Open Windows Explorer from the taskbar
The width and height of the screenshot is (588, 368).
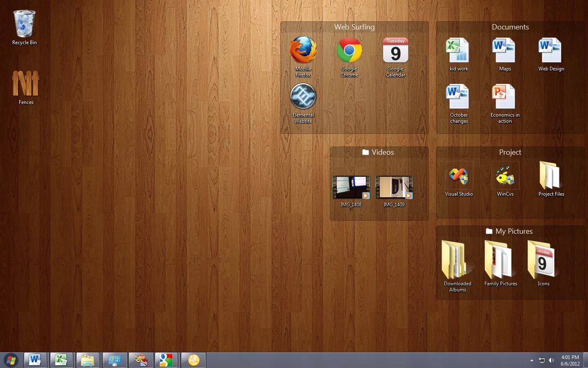pyautogui.click(x=88, y=360)
